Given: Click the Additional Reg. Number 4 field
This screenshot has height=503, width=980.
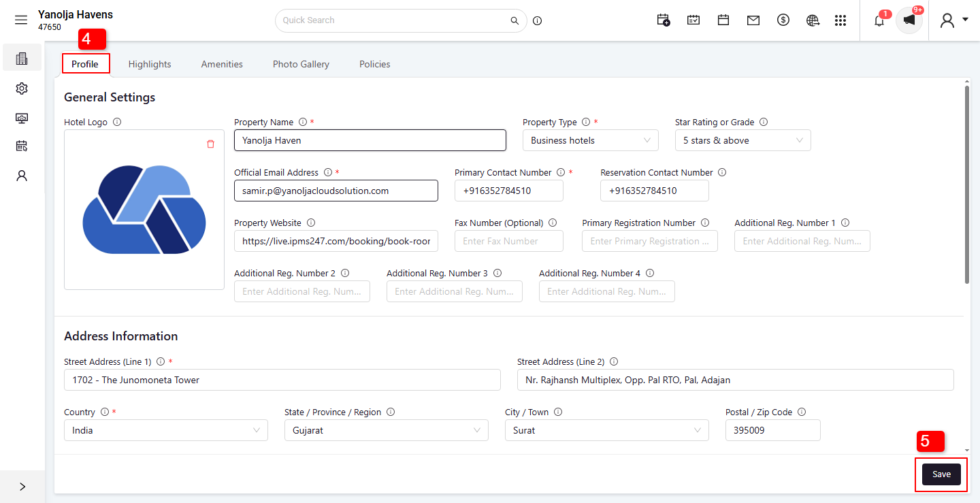Looking at the screenshot, I should [607, 291].
